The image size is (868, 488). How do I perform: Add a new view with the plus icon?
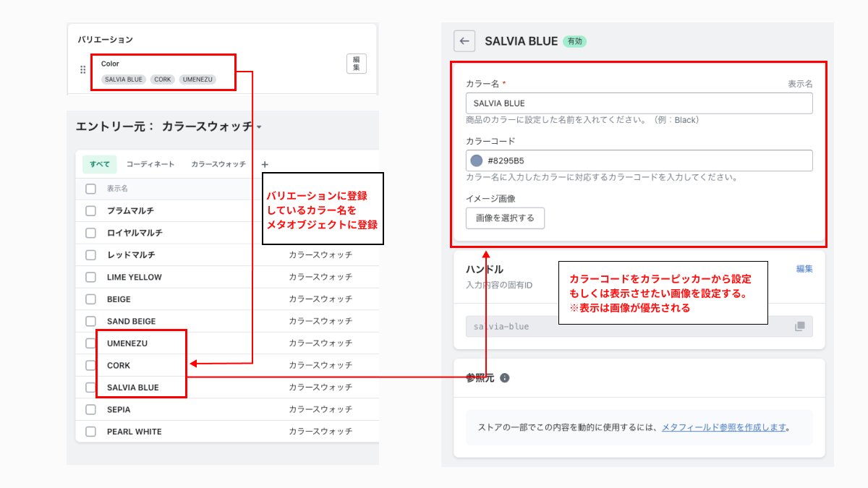point(265,164)
